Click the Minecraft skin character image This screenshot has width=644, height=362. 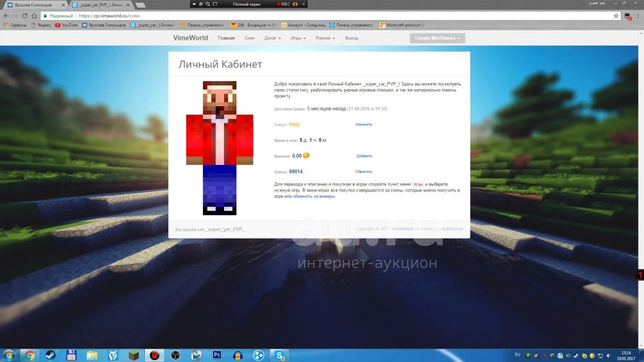tap(219, 148)
